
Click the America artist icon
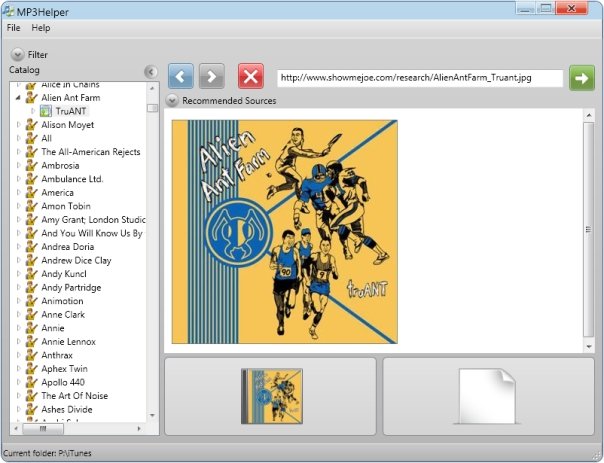[31, 193]
